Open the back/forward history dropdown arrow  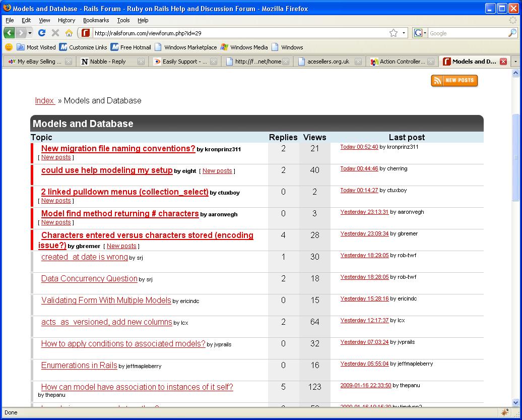[30, 33]
